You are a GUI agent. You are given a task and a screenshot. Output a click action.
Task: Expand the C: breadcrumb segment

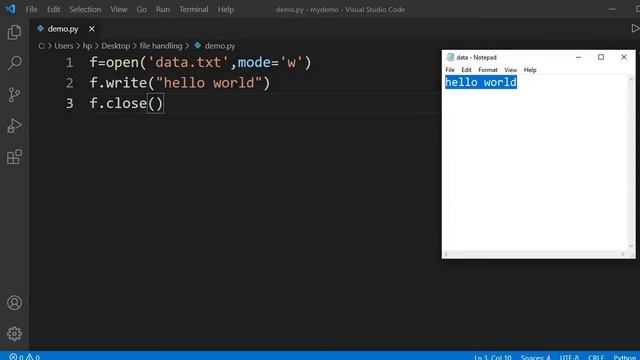pos(42,46)
